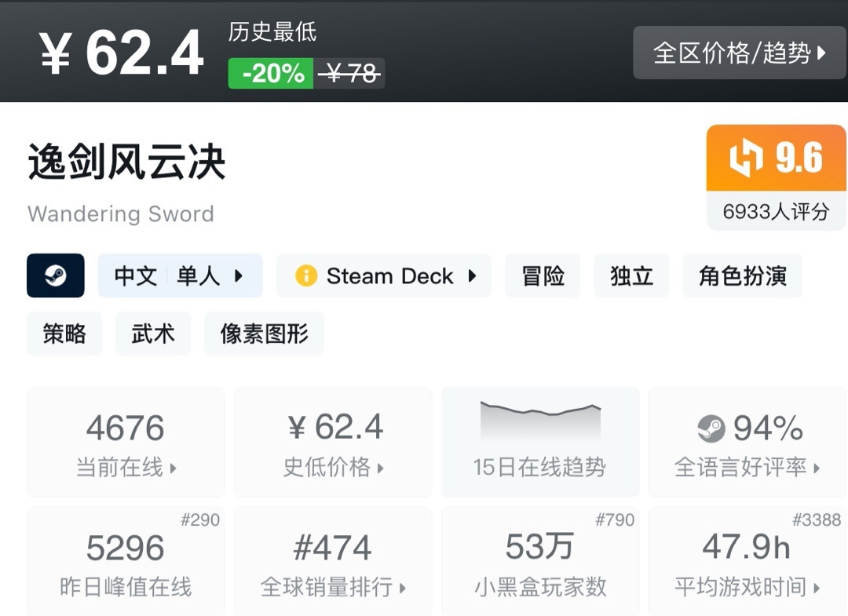The height and width of the screenshot is (616, 848).
Task: Click the Steam logo next to 94%
Action: click(x=711, y=428)
